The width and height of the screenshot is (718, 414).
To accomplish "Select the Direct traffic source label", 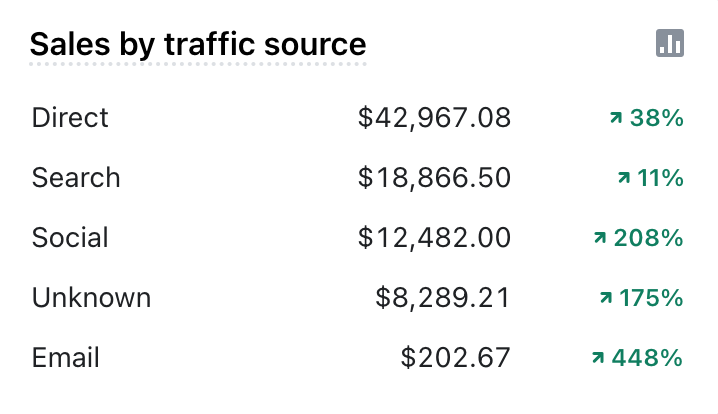I will pos(70,118).
